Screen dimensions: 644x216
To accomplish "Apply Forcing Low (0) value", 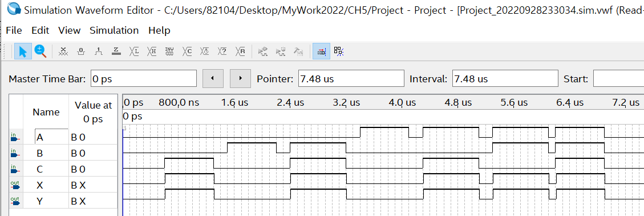I will [81, 51].
